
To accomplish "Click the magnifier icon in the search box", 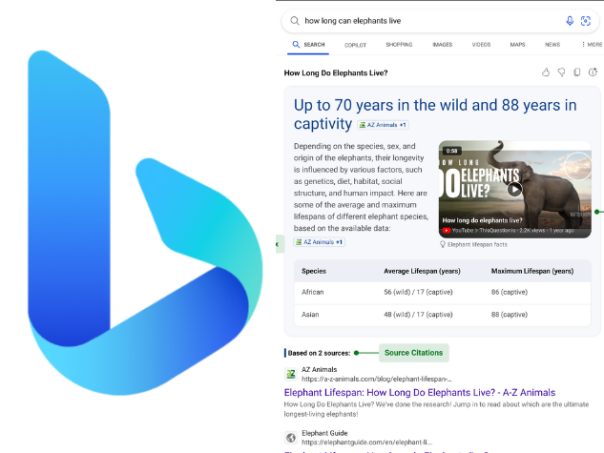I will pos(295,20).
